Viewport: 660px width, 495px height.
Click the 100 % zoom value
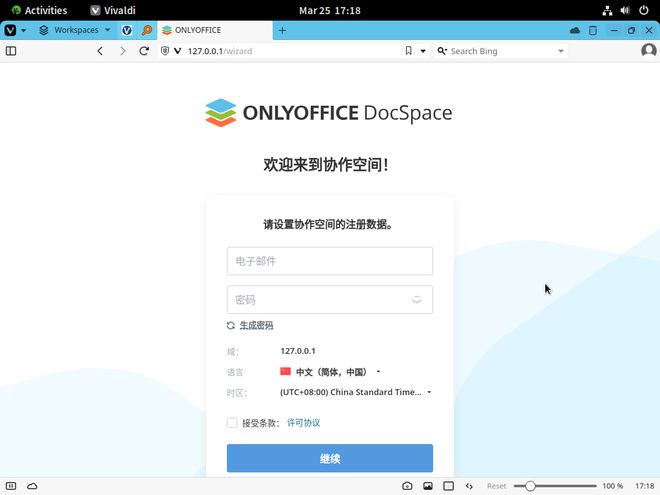(x=612, y=486)
